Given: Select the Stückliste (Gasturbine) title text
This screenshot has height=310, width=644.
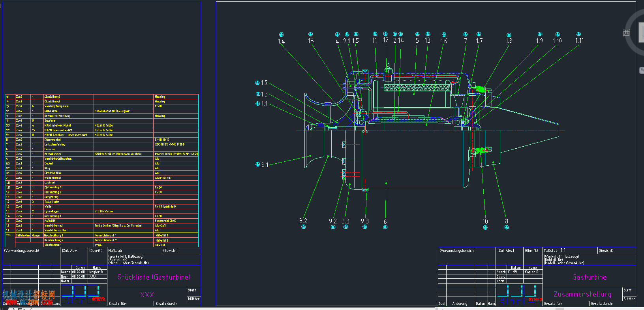Looking at the screenshot, I should (x=154, y=277).
